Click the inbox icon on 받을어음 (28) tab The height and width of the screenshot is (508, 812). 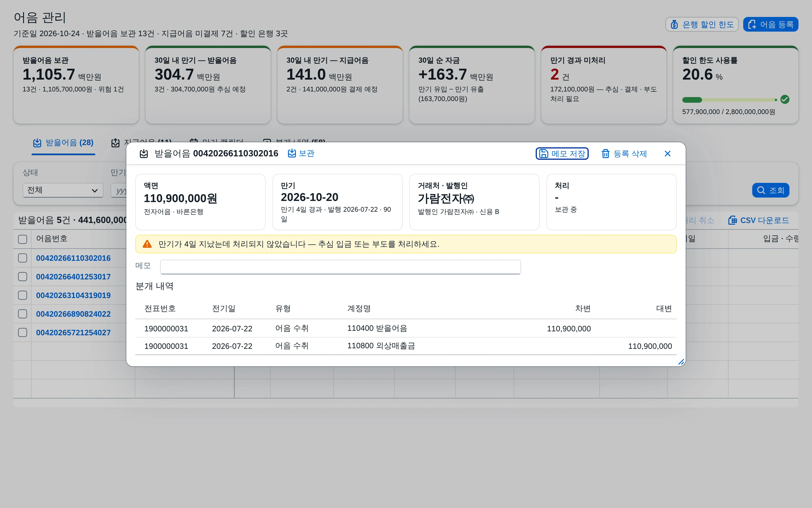tap(37, 143)
